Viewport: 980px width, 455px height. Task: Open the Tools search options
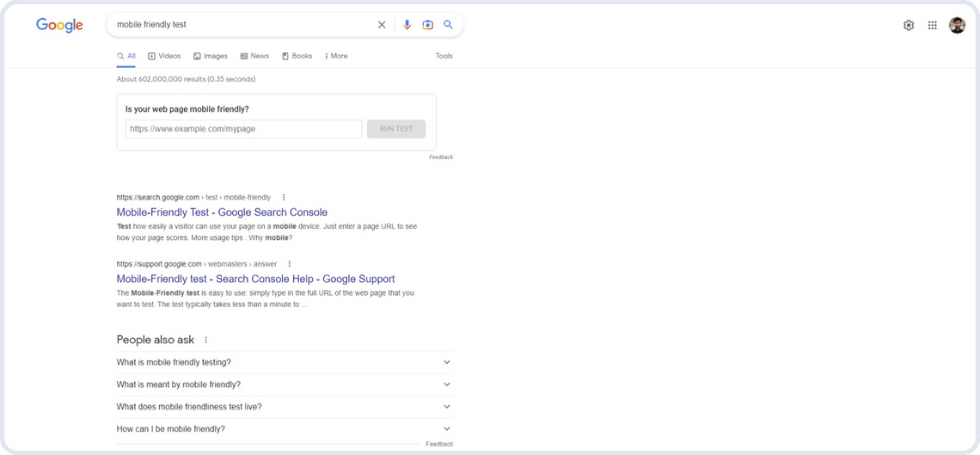(x=444, y=56)
